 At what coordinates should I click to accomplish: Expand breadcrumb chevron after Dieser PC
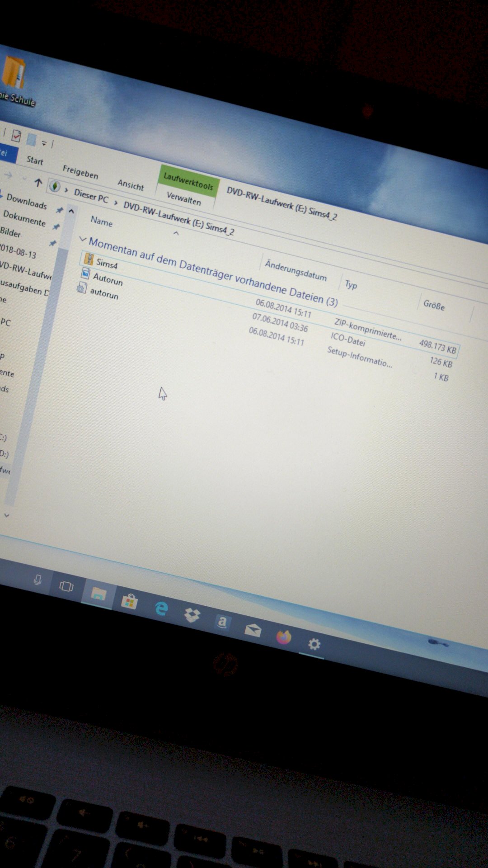(x=116, y=203)
